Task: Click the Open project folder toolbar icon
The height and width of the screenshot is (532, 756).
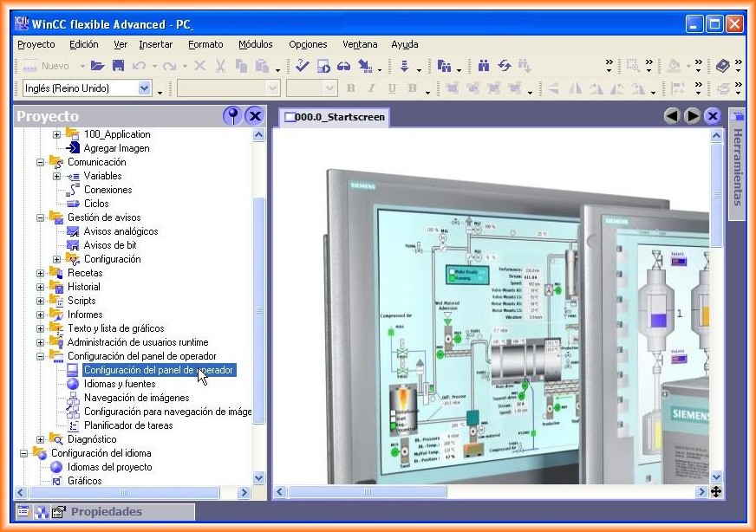Action: coord(97,66)
